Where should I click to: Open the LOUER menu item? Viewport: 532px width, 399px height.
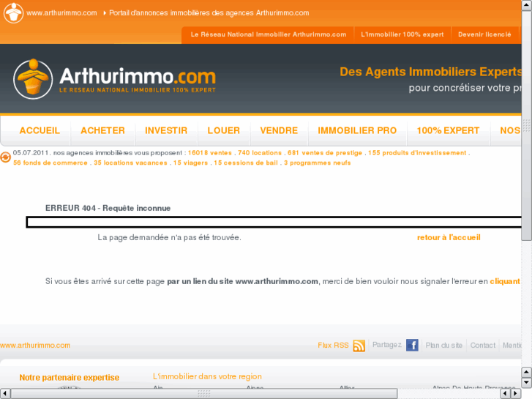pos(224,131)
